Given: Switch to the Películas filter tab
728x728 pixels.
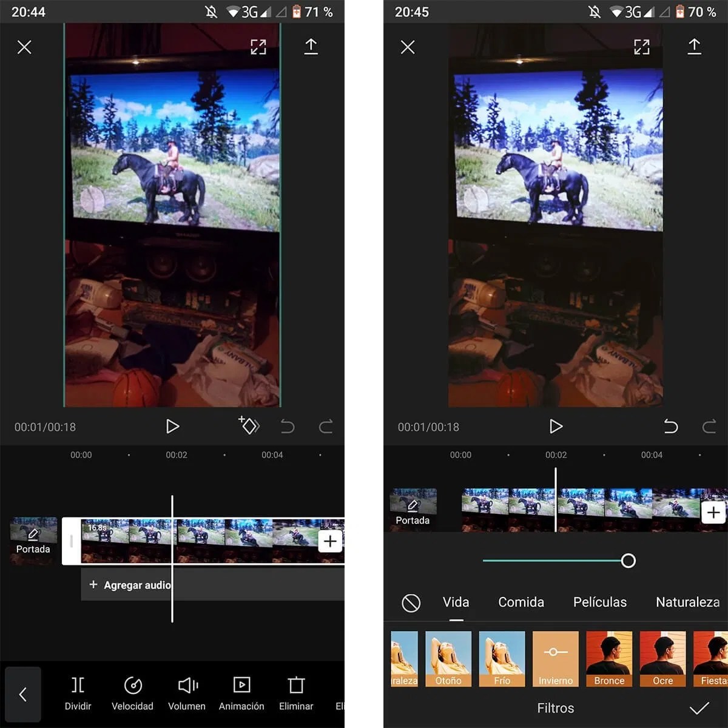Looking at the screenshot, I should click(600, 602).
